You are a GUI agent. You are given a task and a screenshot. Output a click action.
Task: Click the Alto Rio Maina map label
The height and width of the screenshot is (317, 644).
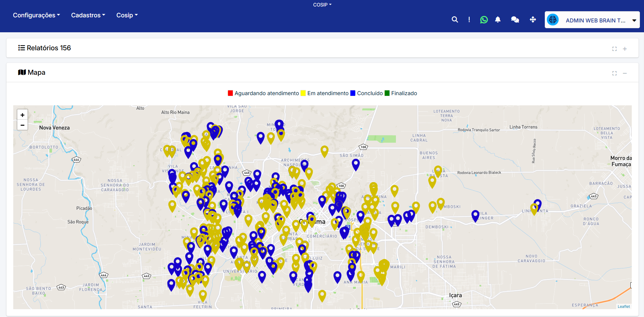(x=175, y=112)
